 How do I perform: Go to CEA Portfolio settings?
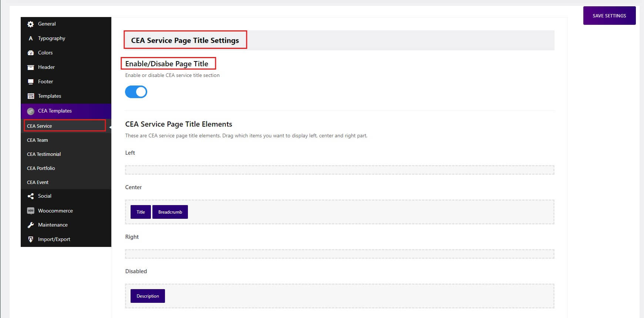41,168
